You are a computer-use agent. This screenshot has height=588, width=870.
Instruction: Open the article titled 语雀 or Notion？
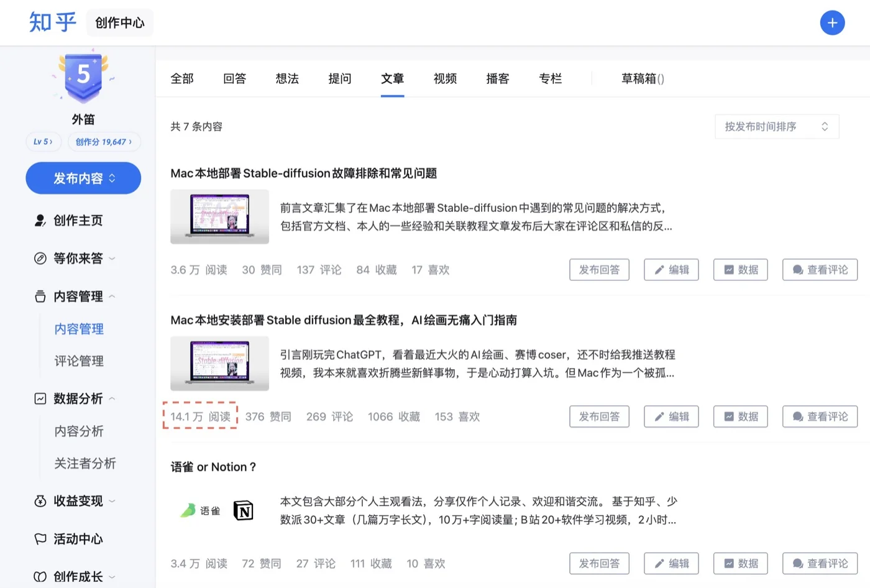(213, 467)
